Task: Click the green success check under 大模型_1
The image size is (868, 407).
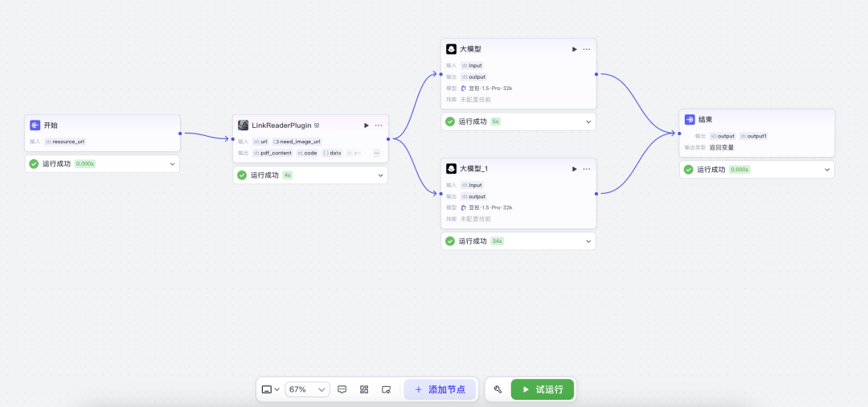Action: coord(450,240)
